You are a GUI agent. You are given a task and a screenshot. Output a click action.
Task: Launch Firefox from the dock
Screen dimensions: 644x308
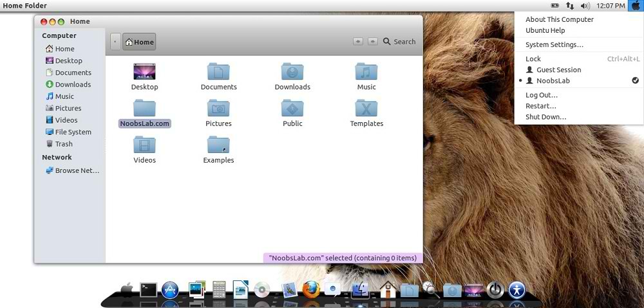point(311,289)
